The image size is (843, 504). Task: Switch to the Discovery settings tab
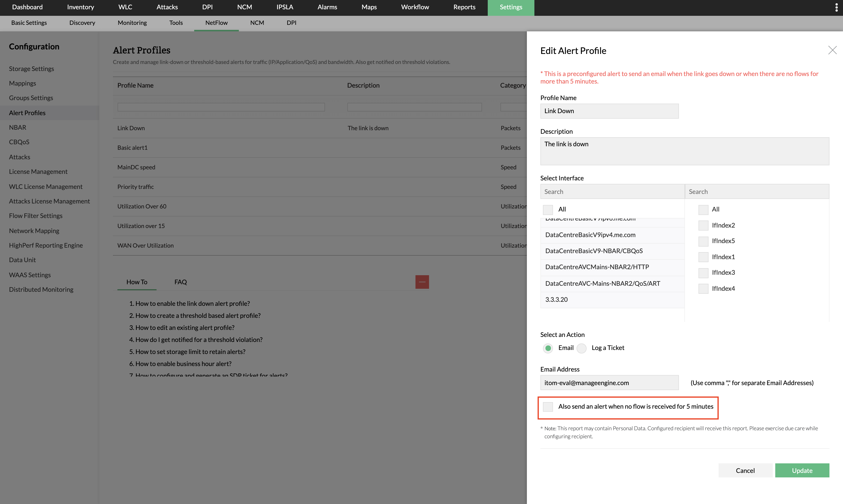(82, 23)
